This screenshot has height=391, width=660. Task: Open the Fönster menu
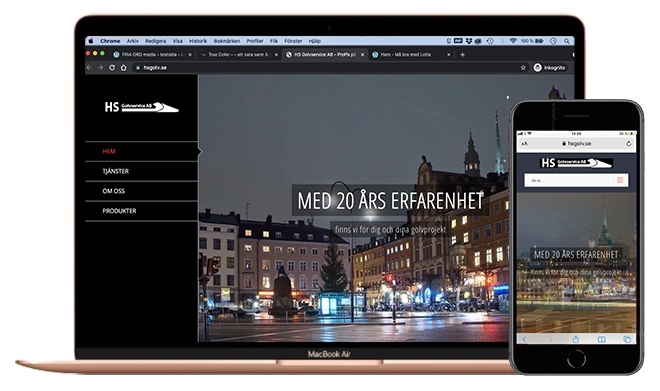(x=293, y=41)
